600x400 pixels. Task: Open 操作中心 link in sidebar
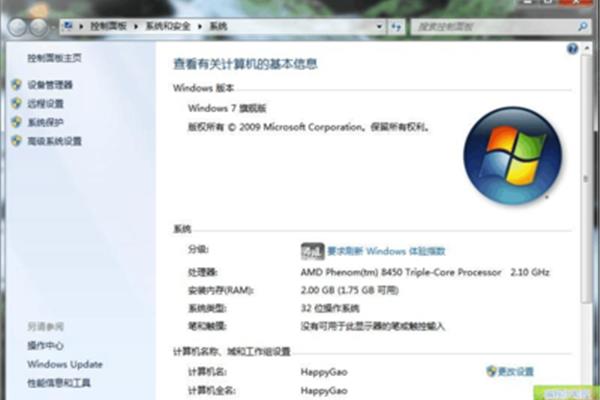(x=45, y=346)
